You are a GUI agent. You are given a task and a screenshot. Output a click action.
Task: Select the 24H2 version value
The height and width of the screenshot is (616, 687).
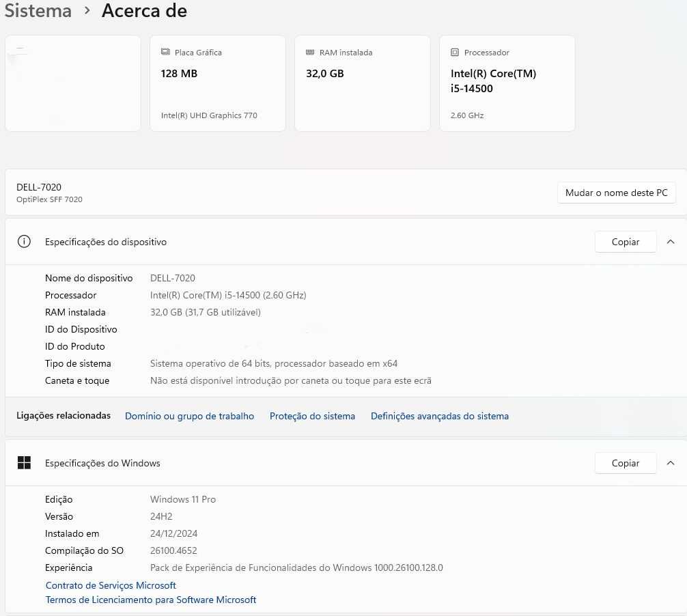(160, 516)
